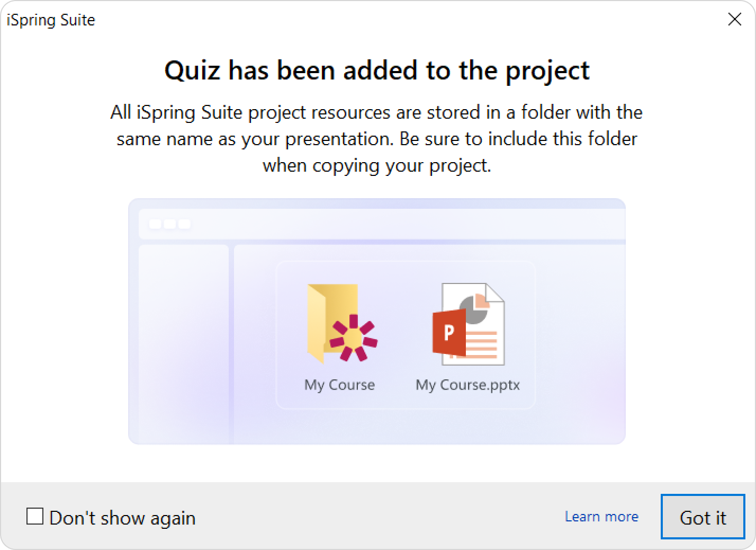This screenshot has width=756, height=550.
Task: Close the iSpring Suite dialog
Action: click(x=735, y=20)
